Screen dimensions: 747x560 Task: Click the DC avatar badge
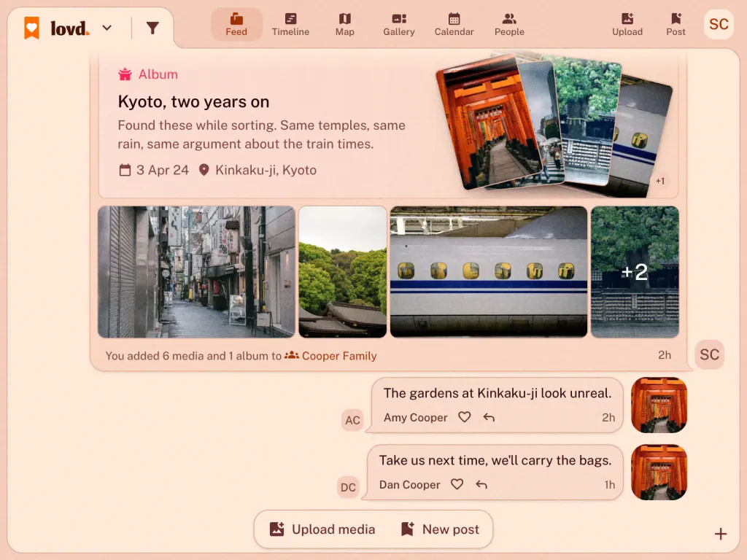click(348, 487)
